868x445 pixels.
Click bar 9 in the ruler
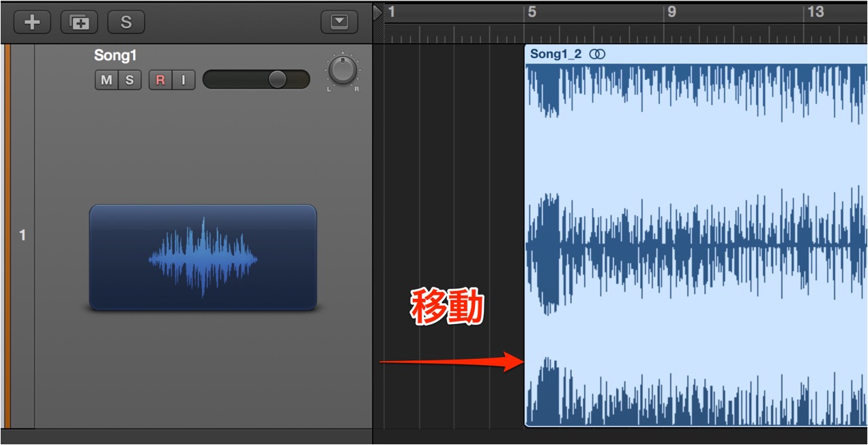coord(672,12)
